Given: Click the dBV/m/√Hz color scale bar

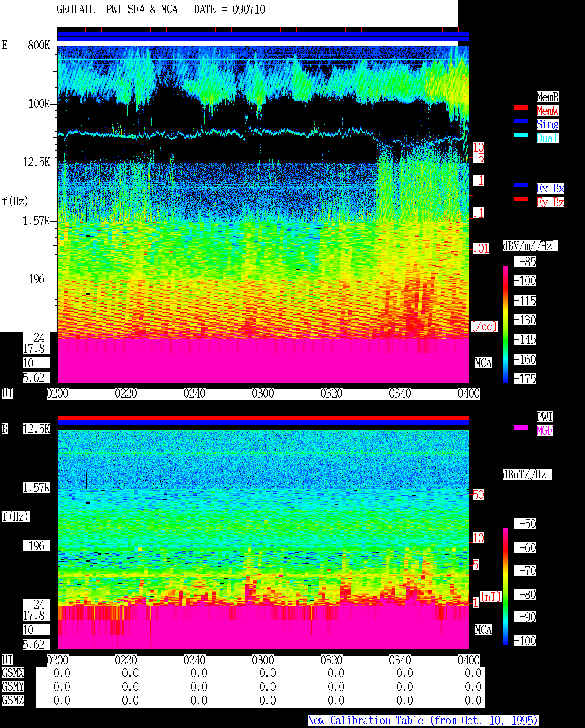Looking at the screenshot, I should click(505, 324).
